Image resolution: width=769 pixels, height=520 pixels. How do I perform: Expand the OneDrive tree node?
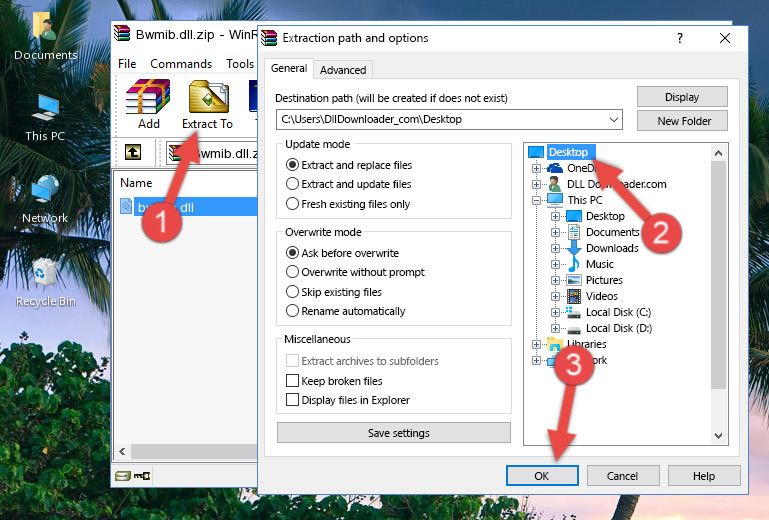536,168
